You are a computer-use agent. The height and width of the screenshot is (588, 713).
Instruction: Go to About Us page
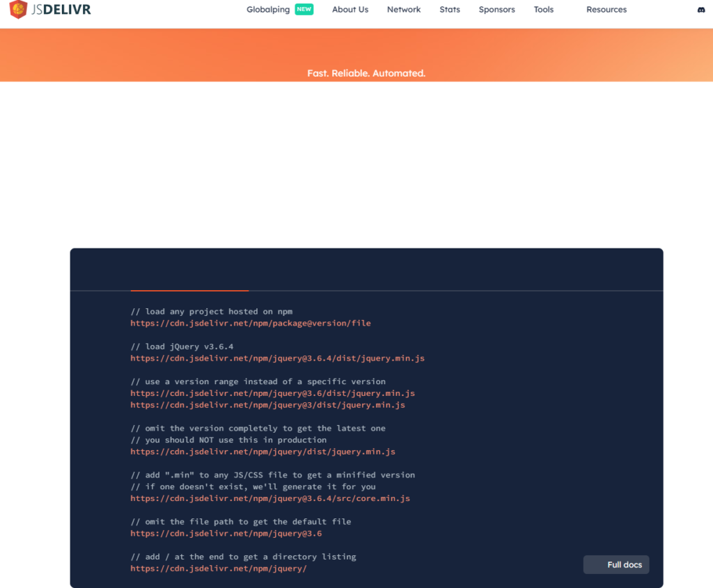[x=350, y=10]
